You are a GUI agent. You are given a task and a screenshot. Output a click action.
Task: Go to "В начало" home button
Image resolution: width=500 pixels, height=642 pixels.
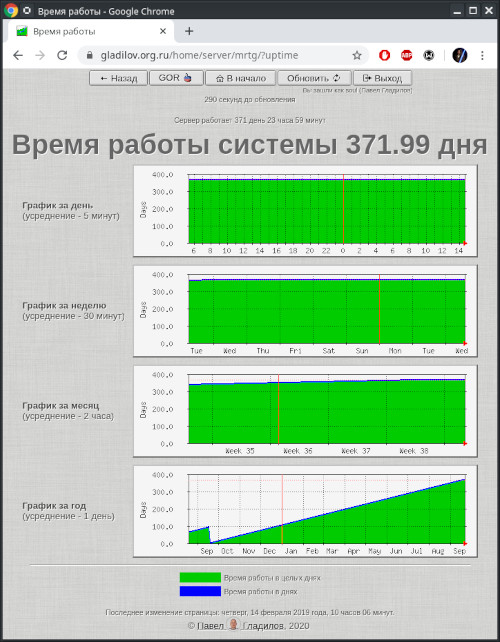click(x=240, y=78)
